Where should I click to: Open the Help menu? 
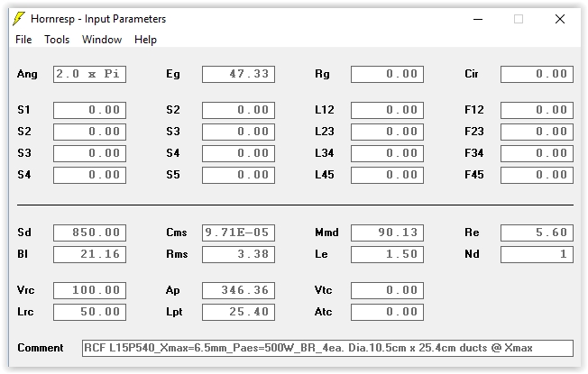[x=145, y=40]
